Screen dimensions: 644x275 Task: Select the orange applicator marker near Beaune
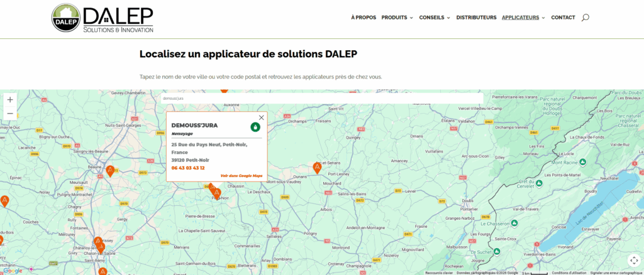click(x=110, y=170)
